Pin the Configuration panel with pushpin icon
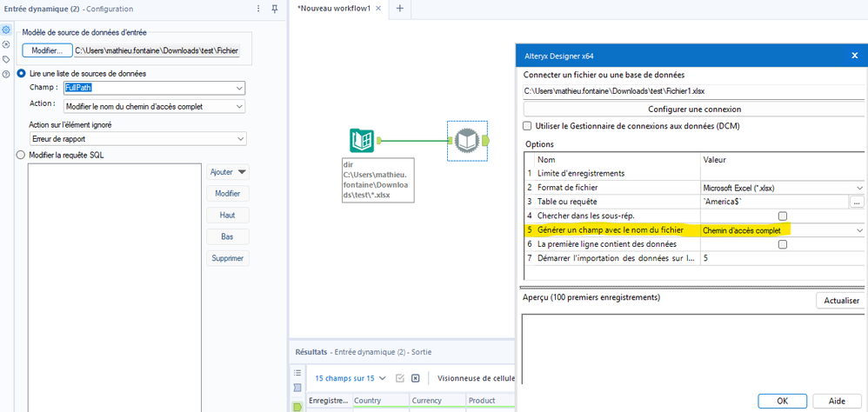Viewport: 868px width, 412px height. coord(274,9)
